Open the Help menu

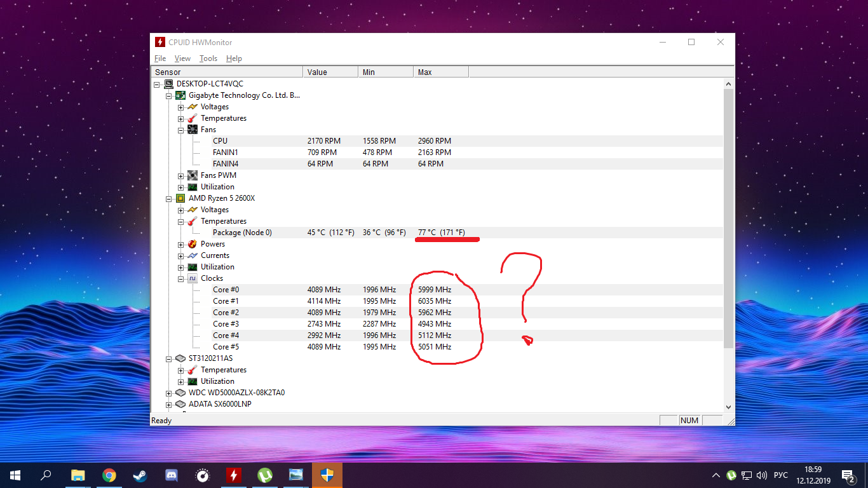(234, 58)
